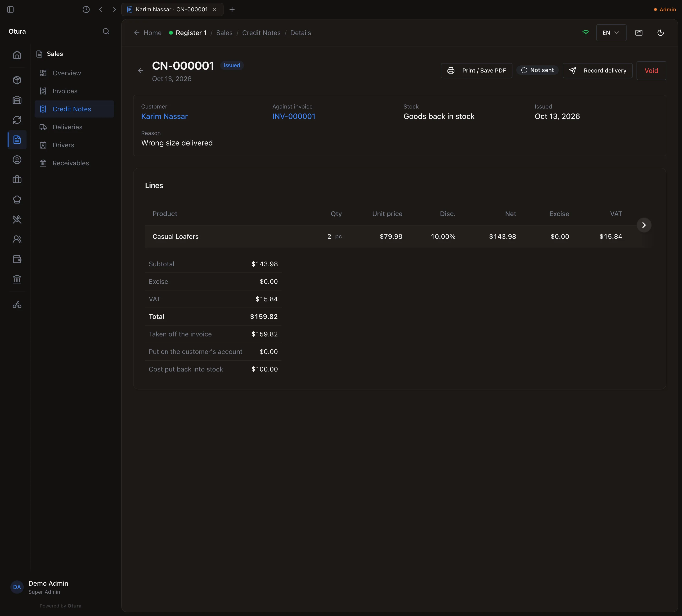Open the crossed utensils icon in the rail
This screenshot has height=616, width=682.
click(17, 220)
